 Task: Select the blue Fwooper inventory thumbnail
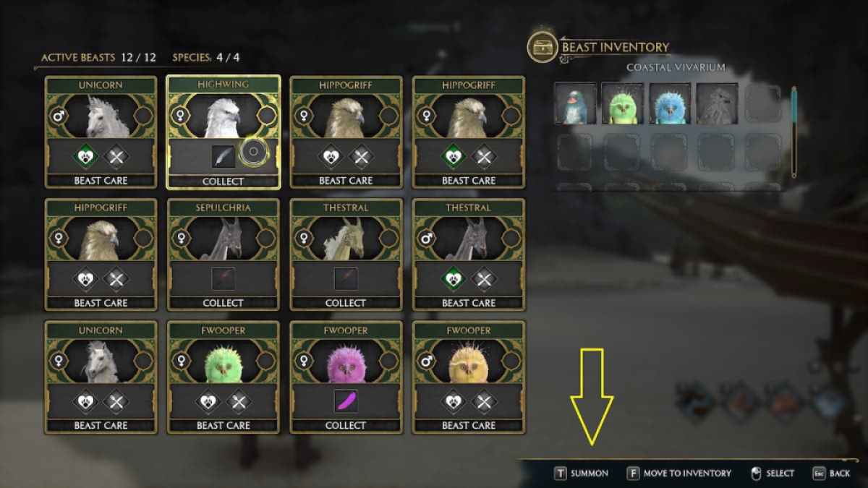coord(669,103)
